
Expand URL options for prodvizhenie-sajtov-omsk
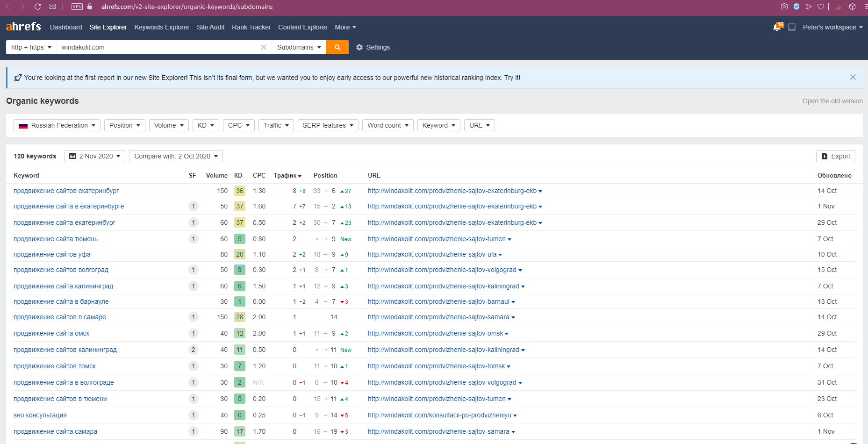click(507, 334)
